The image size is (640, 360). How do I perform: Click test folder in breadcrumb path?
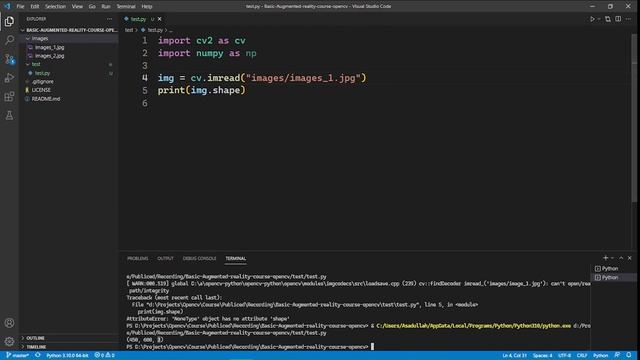click(x=129, y=30)
